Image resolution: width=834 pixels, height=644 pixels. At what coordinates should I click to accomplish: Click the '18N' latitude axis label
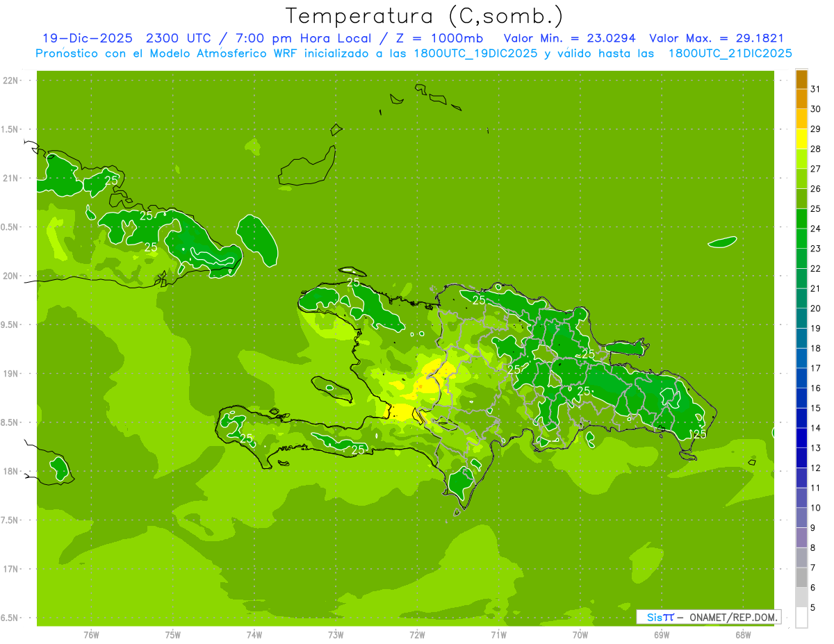(10, 471)
